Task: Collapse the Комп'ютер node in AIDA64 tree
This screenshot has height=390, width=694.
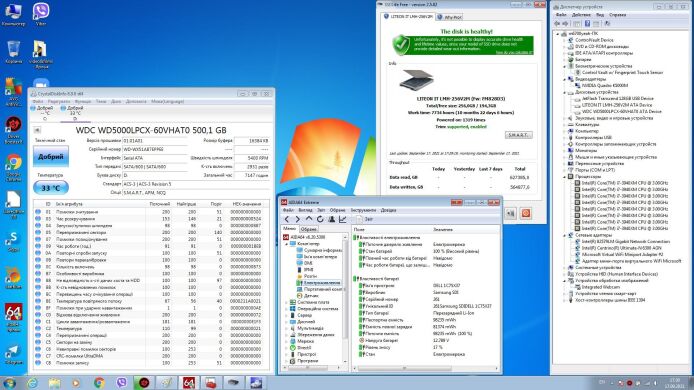Action: [286, 244]
